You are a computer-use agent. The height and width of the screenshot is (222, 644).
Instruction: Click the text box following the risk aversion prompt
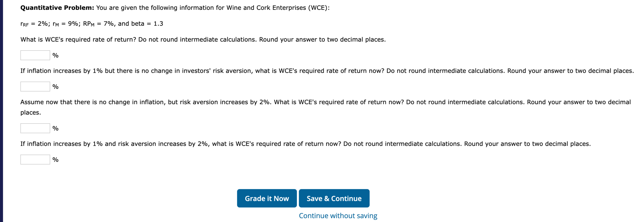tap(35, 128)
